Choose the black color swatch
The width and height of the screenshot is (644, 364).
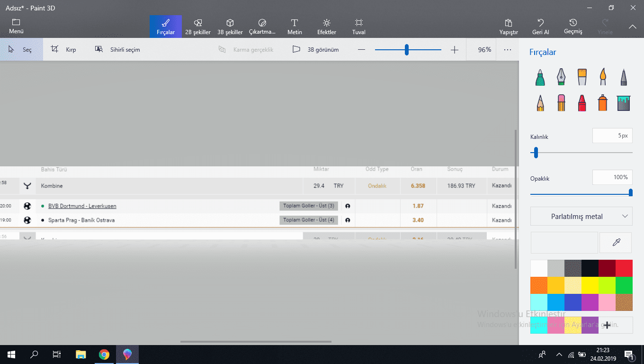[590, 268]
